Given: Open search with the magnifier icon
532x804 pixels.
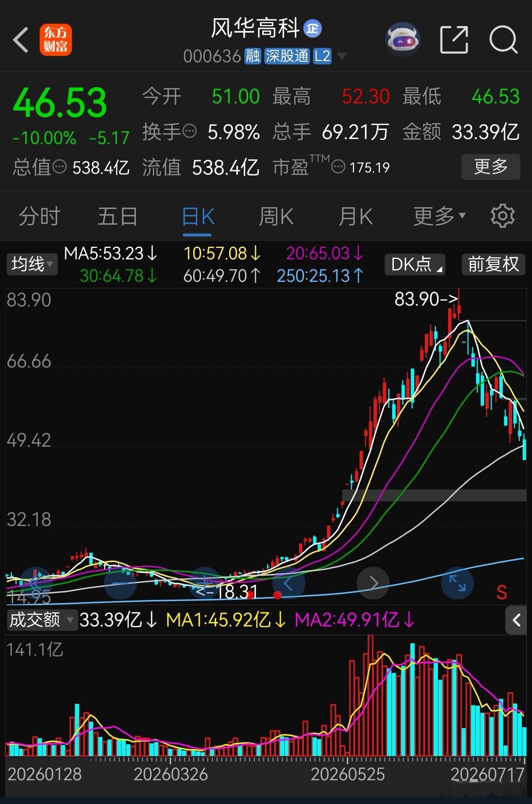Looking at the screenshot, I should click(504, 40).
